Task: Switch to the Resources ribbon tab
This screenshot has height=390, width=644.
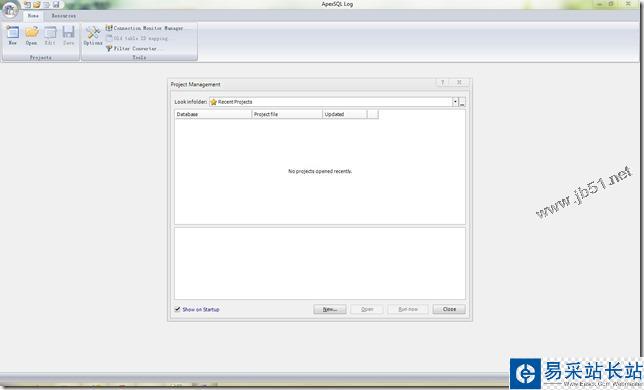Action: (x=64, y=16)
